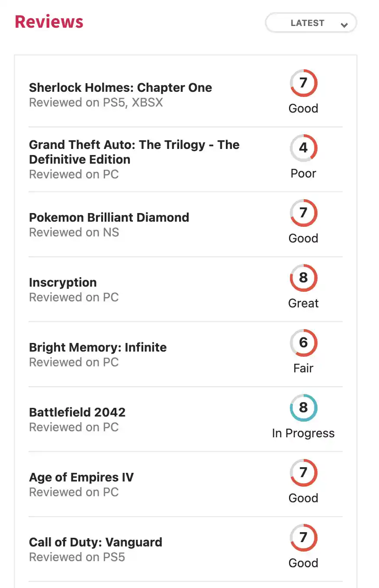The width and height of the screenshot is (379, 588).
Task: Open the LATEST sort dropdown
Action: pyautogui.click(x=311, y=23)
